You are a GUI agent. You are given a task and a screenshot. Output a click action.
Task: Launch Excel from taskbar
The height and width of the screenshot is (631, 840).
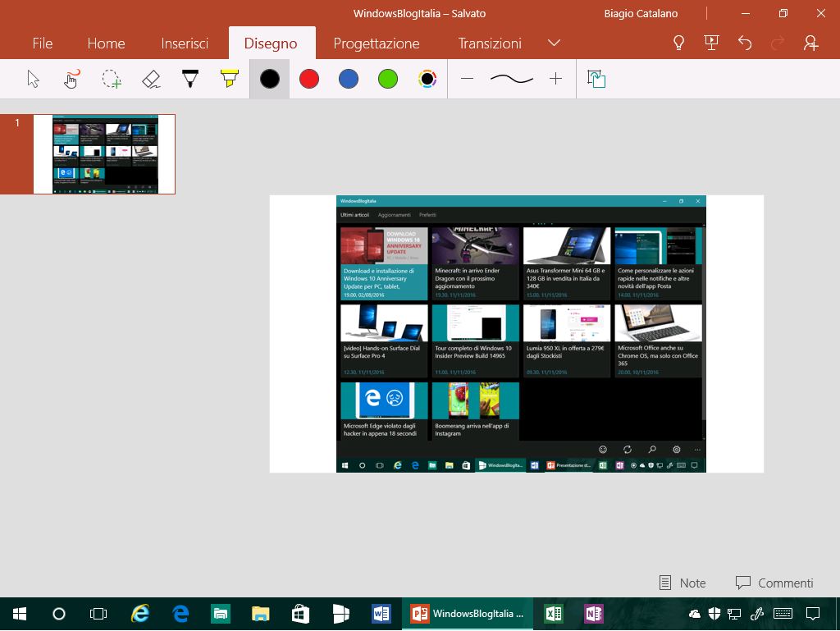coord(554,614)
